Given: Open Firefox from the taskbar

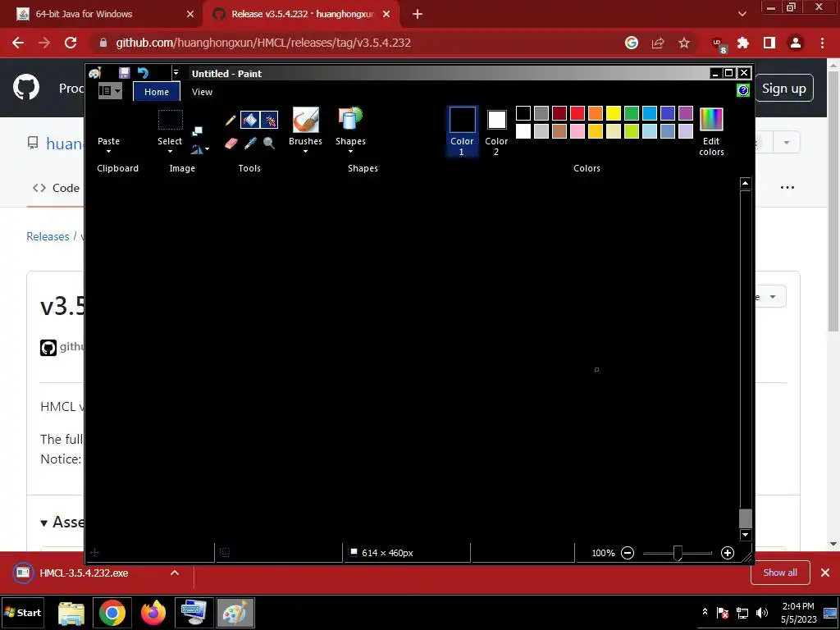Looking at the screenshot, I should click(x=153, y=613).
